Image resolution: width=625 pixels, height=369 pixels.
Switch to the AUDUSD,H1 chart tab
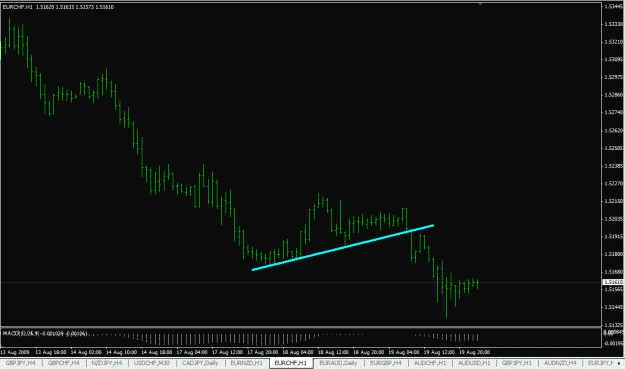click(x=474, y=363)
